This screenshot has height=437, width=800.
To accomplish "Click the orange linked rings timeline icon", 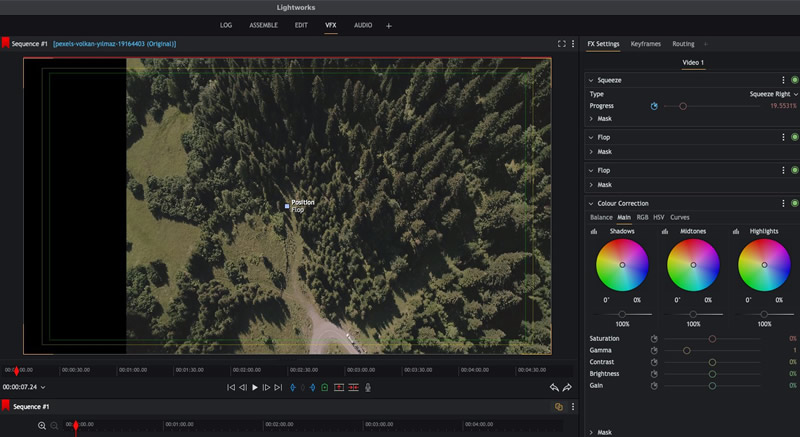I will (x=559, y=406).
